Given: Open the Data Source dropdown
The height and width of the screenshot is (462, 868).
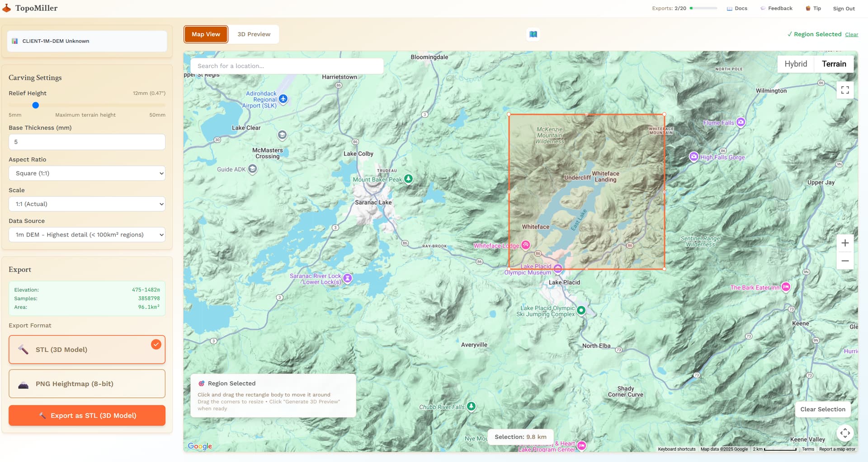Looking at the screenshot, I should (87, 235).
